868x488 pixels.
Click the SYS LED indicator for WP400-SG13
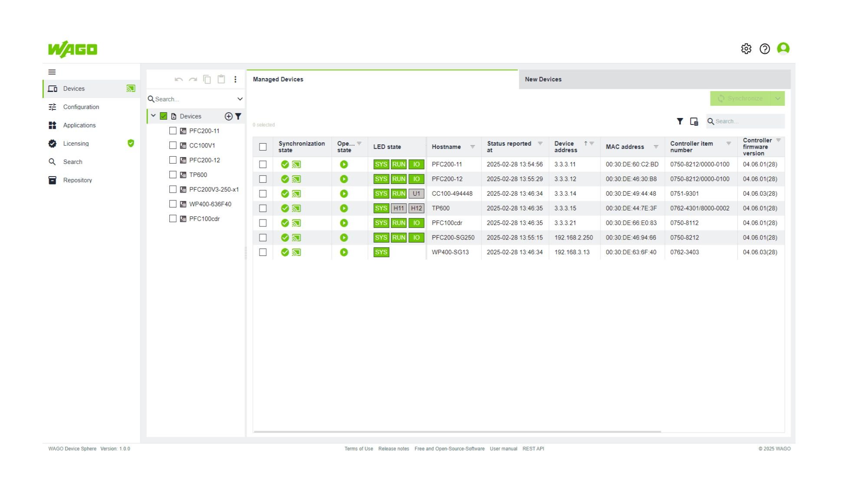(381, 252)
